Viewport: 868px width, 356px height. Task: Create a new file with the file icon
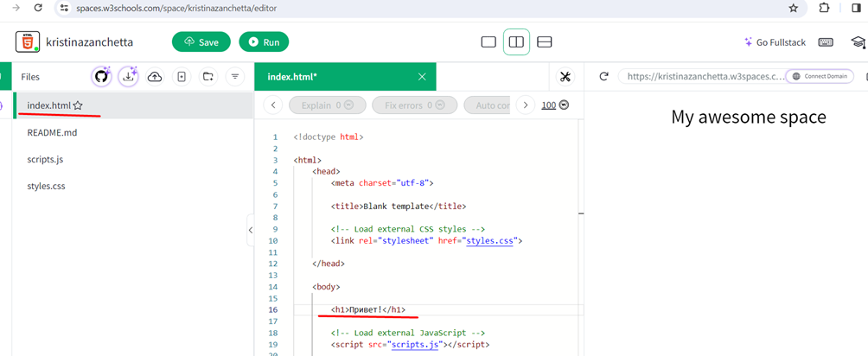(182, 77)
